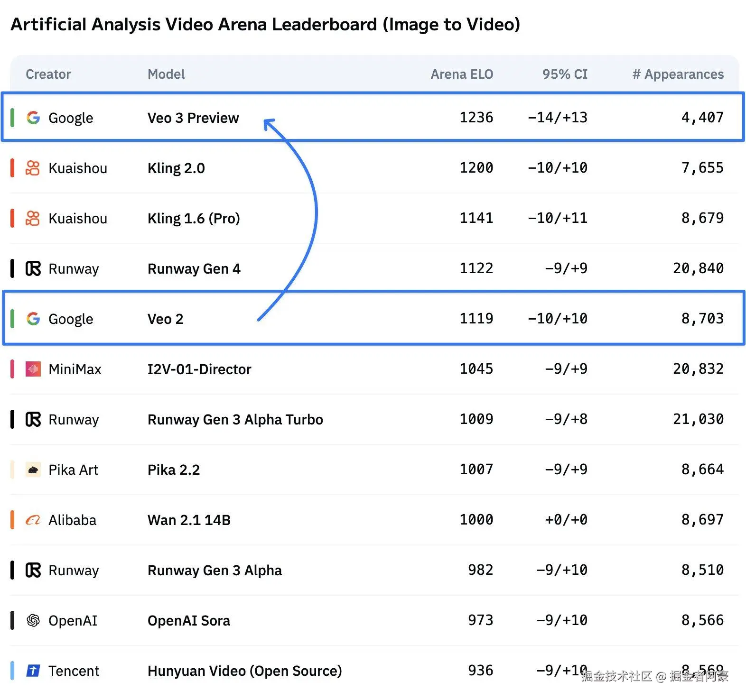Click the Model column header

click(166, 74)
